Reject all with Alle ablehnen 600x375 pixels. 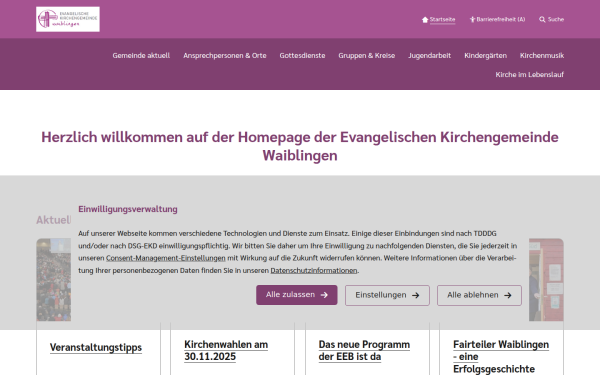tap(479, 295)
